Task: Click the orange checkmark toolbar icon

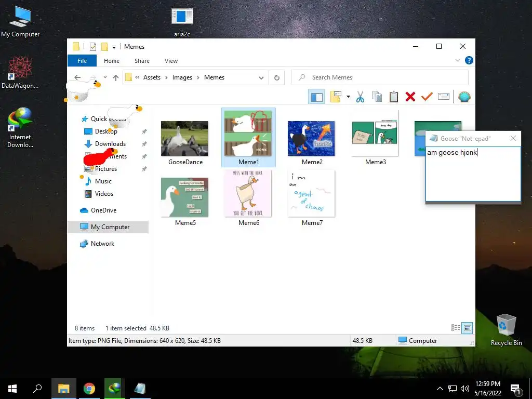Action: pos(427,97)
